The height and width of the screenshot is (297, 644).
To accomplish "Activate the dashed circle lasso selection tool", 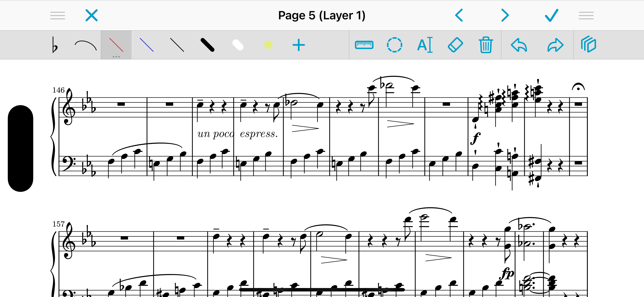I will [x=395, y=45].
